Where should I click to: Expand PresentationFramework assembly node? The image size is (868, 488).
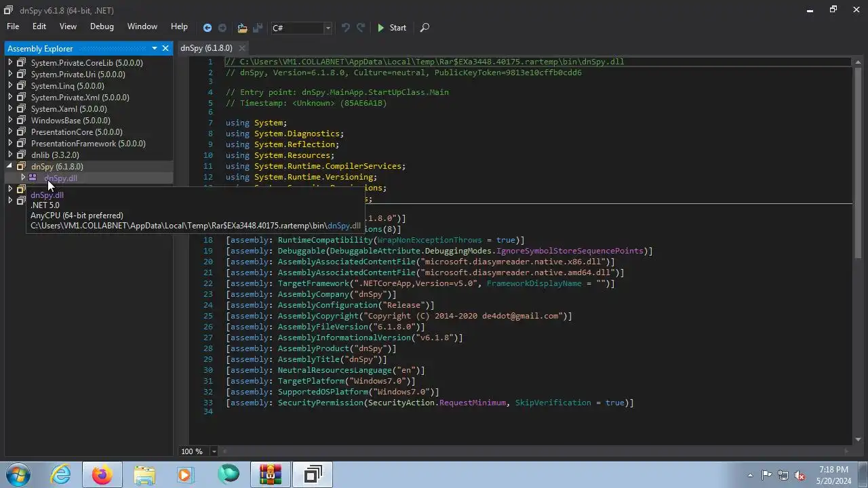point(10,143)
